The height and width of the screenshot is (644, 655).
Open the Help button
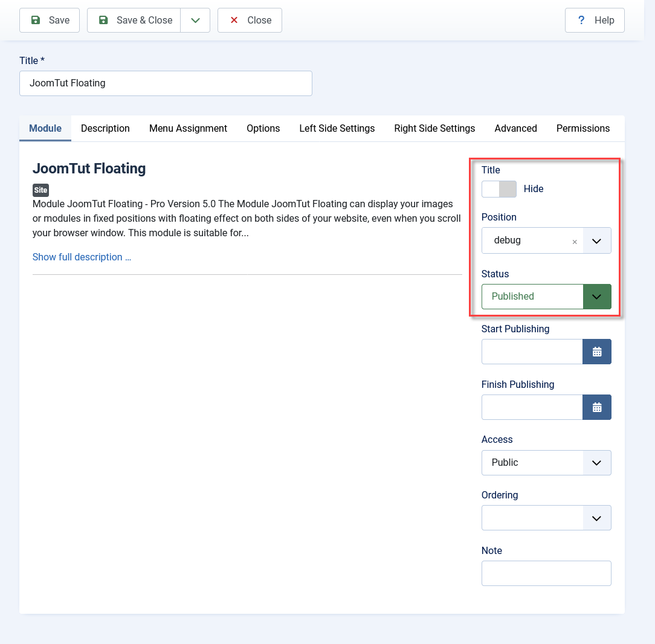coord(595,20)
